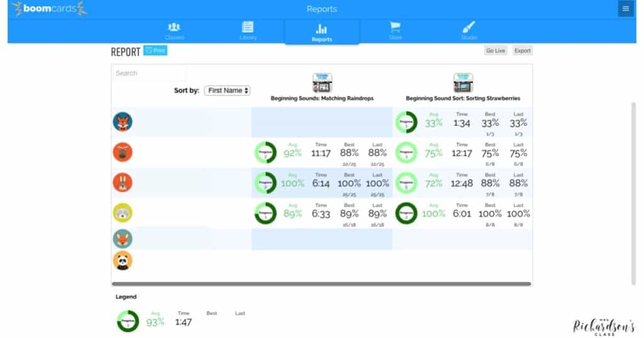Click the Legend label

click(x=126, y=296)
